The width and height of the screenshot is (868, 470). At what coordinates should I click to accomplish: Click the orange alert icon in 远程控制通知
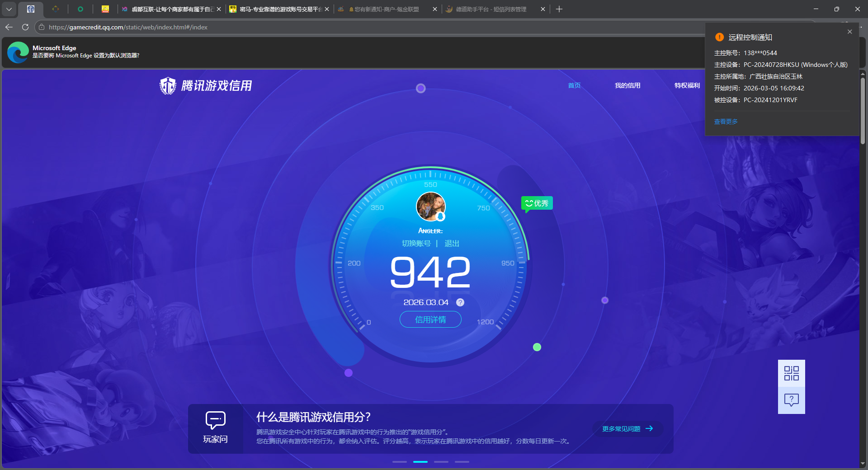(x=719, y=37)
